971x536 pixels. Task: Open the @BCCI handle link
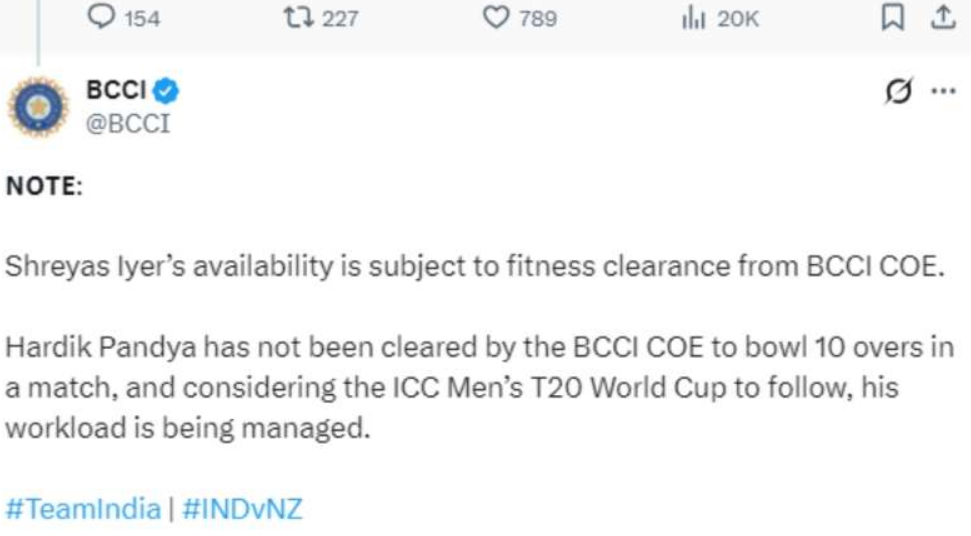coord(129,124)
